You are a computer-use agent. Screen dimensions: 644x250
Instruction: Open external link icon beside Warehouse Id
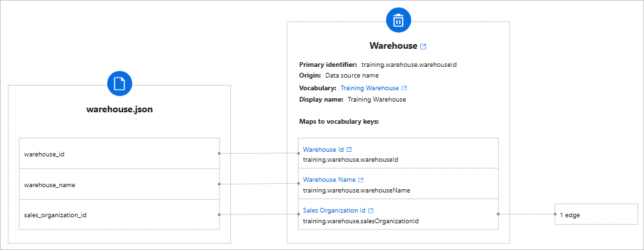(x=349, y=149)
